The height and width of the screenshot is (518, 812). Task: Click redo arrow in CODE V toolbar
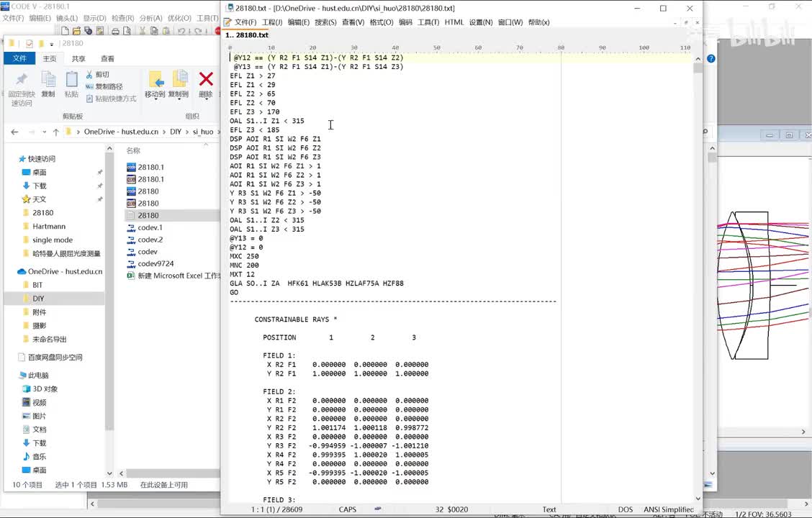199,31
